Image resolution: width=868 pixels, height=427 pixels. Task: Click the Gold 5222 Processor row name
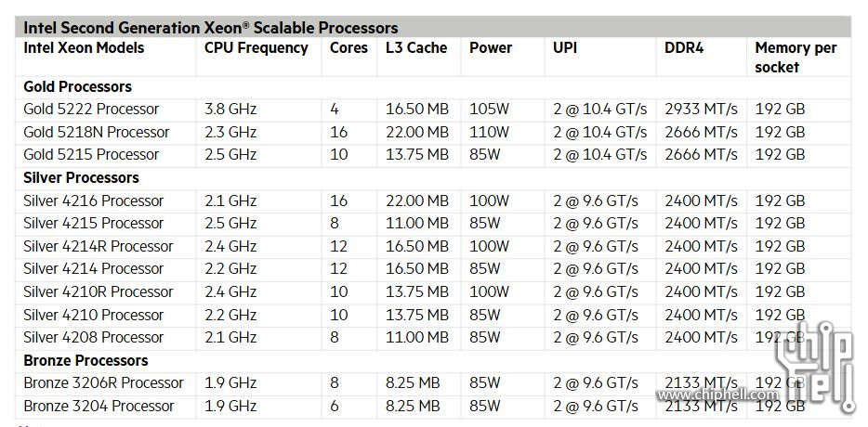91,109
